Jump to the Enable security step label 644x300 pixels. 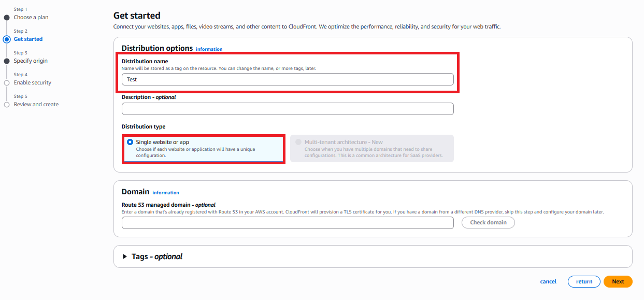click(x=33, y=82)
